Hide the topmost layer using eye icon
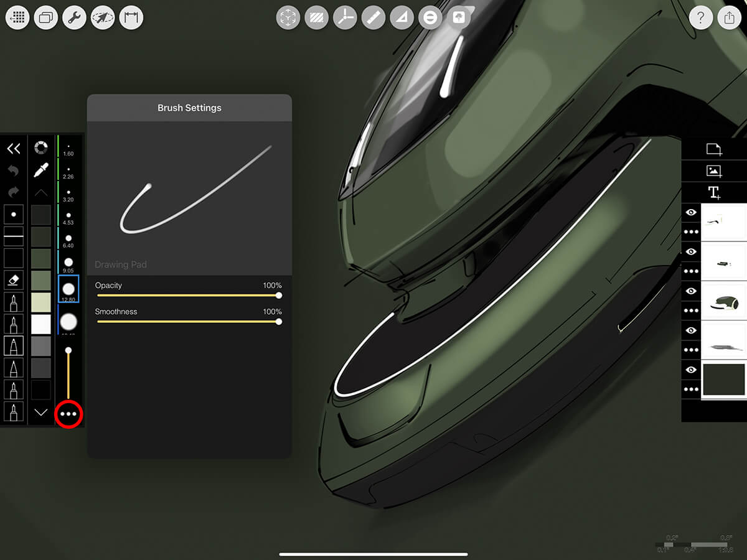747x560 pixels. click(x=691, y=213)
